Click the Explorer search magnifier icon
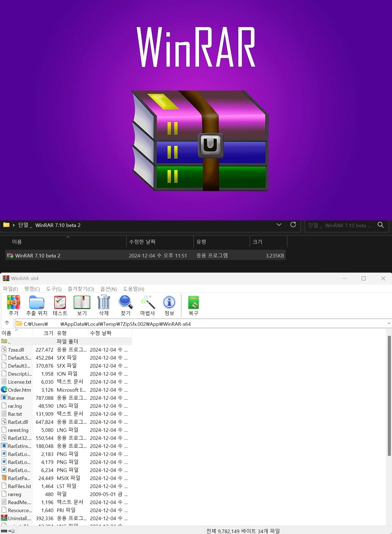This screenshot has width=392, height=534. point(381,225)
